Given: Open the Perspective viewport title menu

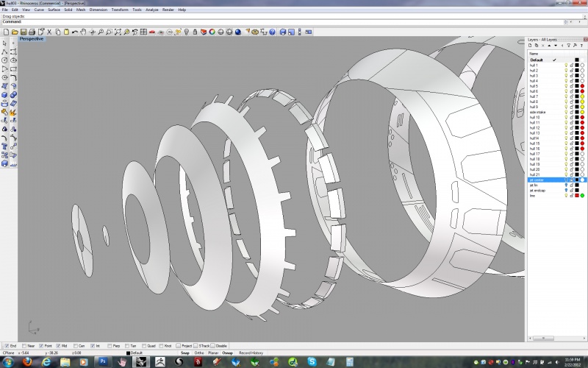Looking at the screenshot, I should tap(32, 39).
